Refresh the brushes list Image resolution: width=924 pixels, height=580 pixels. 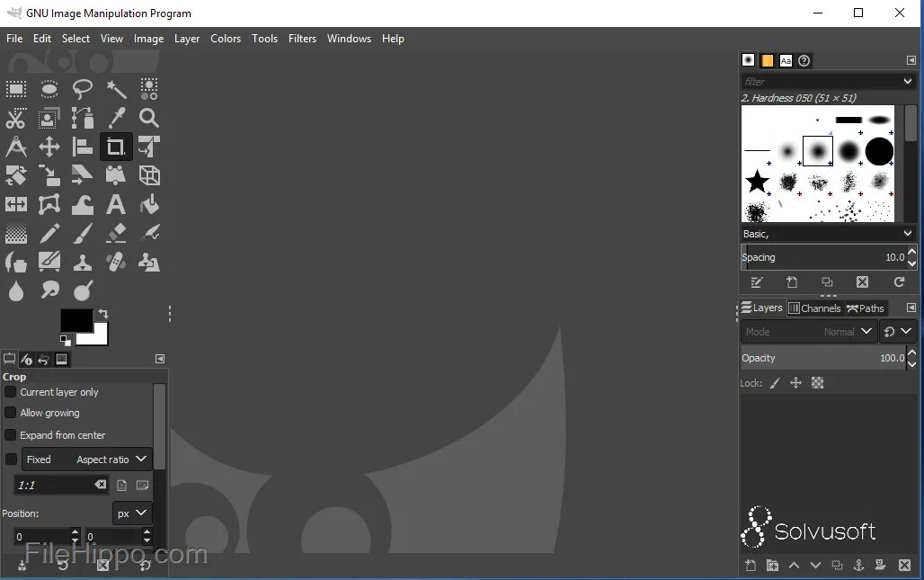[899, 282]
